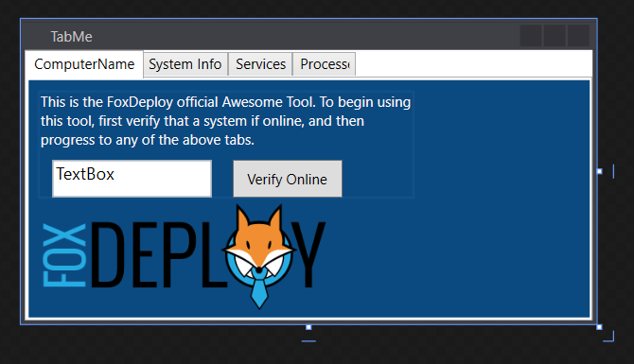Image resolution: width=634 pixels, height=364 pixels.
Task: Click the Verify Online button
Action: tap(288, 179)
